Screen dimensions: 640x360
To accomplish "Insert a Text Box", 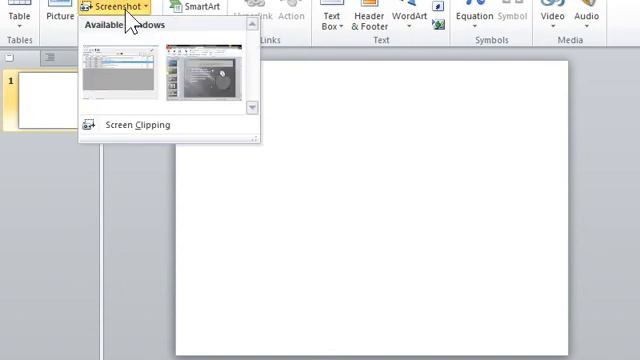I will tap(331, 16).
